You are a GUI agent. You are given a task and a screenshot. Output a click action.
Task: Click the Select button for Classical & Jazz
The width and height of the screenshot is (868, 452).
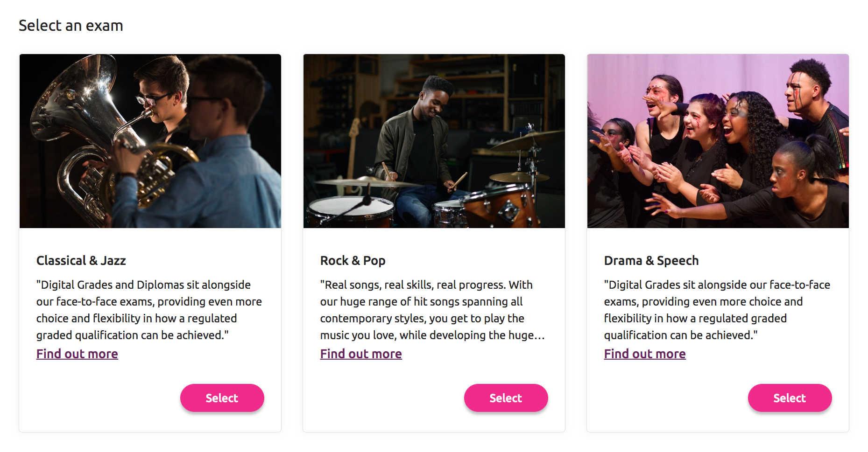tap(222, 398)
